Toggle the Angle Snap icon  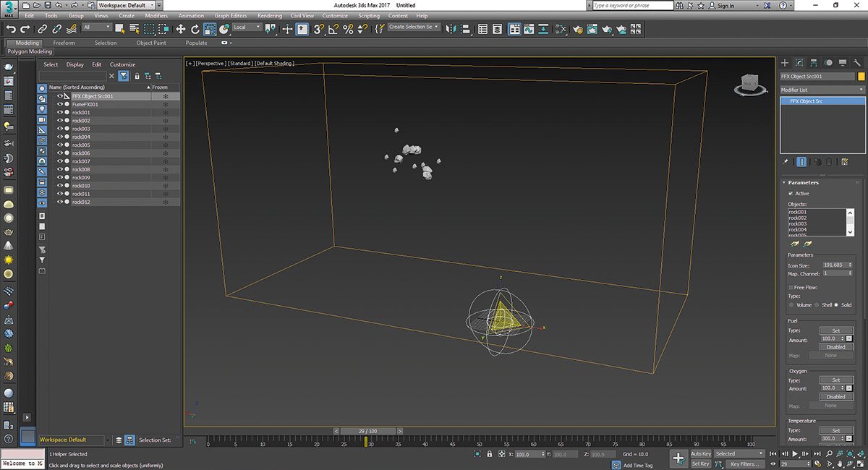point(333,29)
